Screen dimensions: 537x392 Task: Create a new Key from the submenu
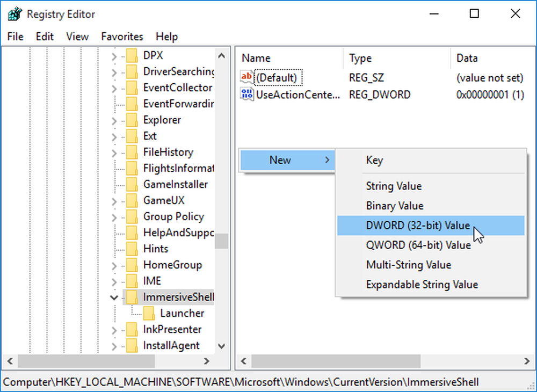(x=374, y=160)
